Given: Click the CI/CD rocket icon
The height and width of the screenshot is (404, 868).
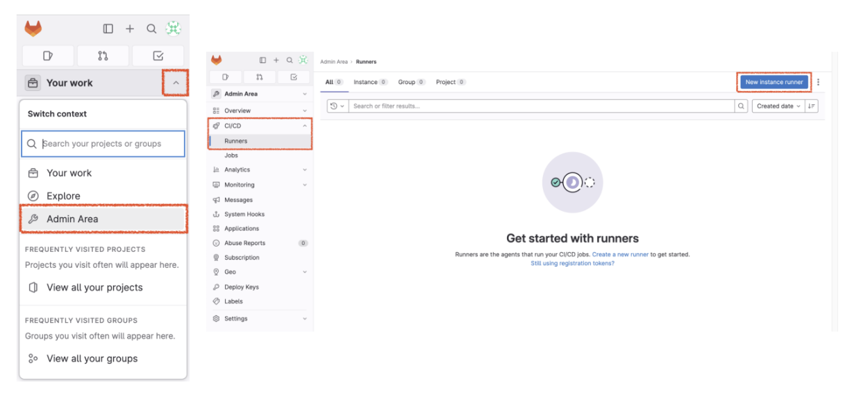Looking at the screenshot, I should coord(217,126).
